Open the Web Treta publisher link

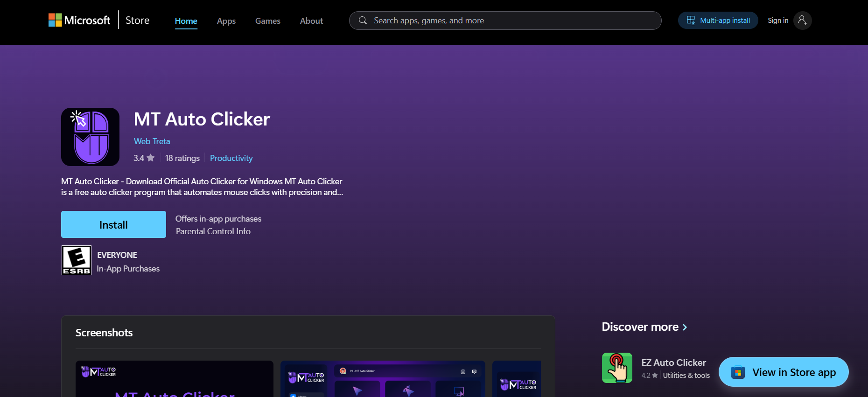[x=152, y=141]
